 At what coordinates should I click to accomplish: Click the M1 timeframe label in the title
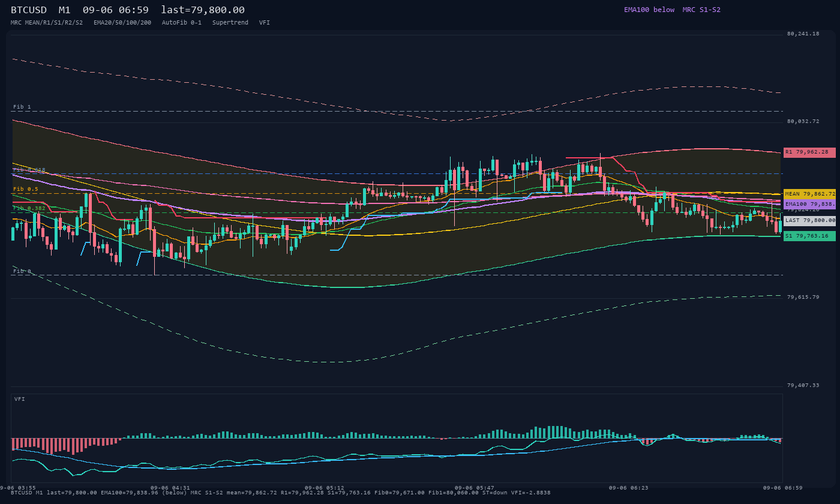coord(65,10)
